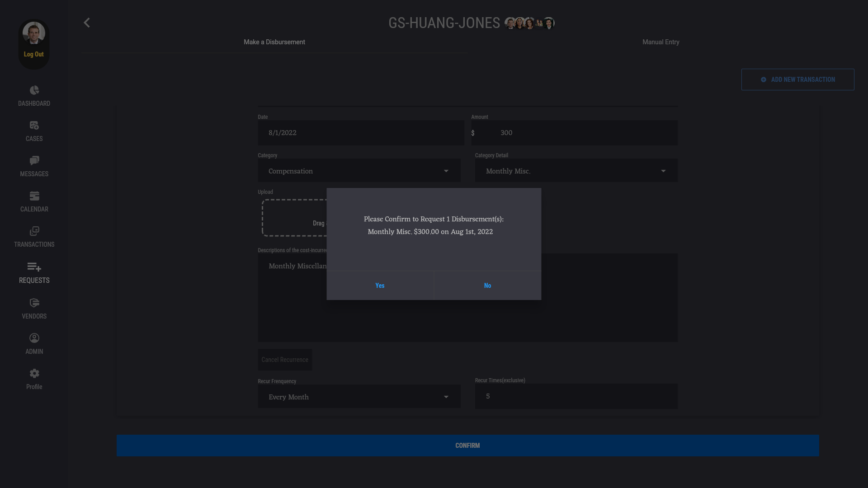The height and width of the screenshot is (488, 868).
Task: Open the Messages chat icon
Action: [x=34, y=161]
